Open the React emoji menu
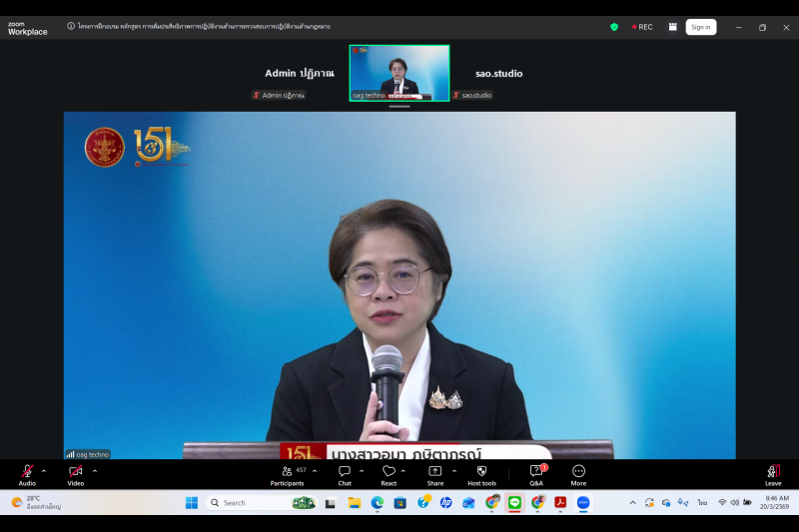The image size is (799, 532). tap(389, 472)
